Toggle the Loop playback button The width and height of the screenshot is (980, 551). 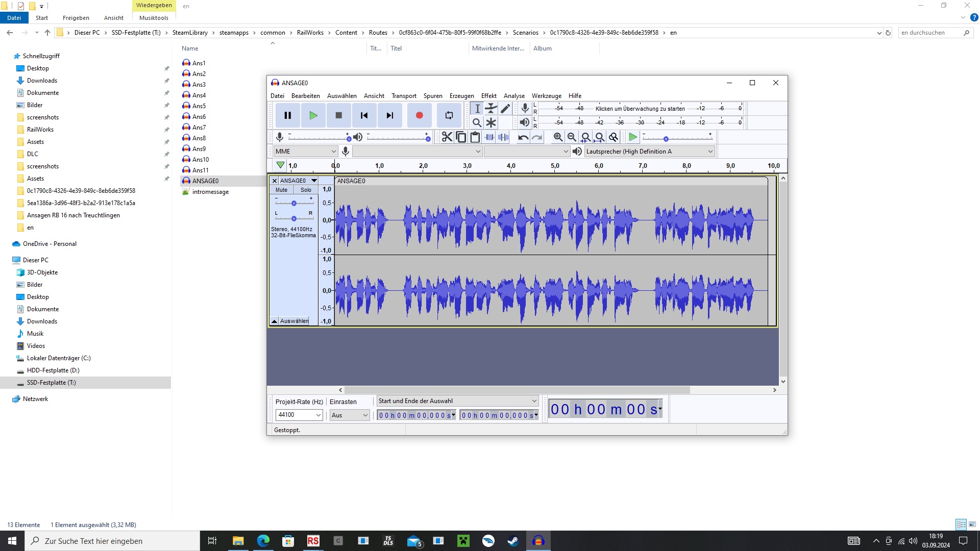click(x=449, y=115)
